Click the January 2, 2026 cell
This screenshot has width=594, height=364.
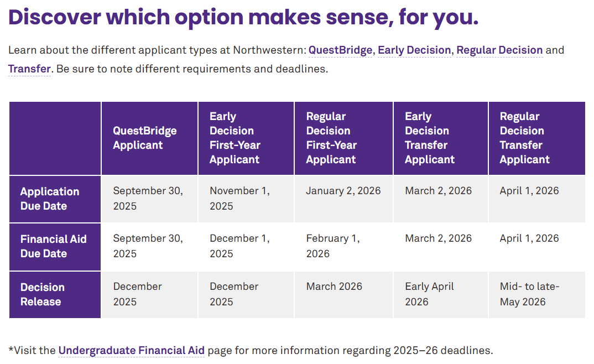(343, 199)
